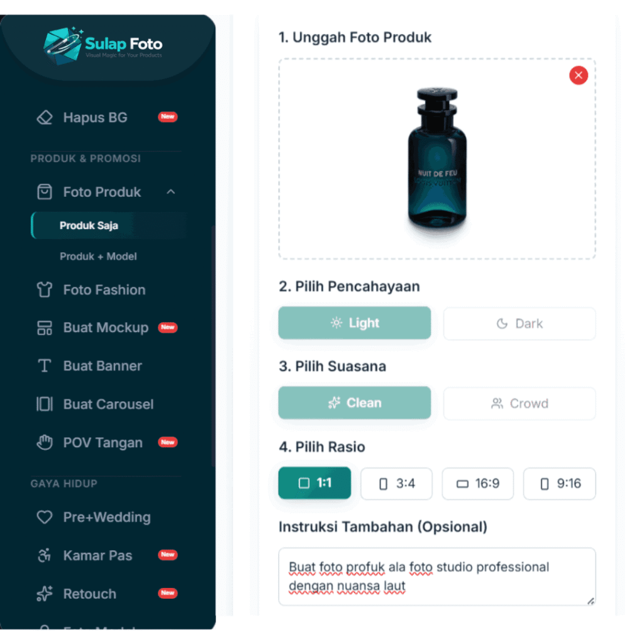Click the Foto Fashion shirt icon
The height and width of the screenshot is (644, 644).
click(x=45, y=289)
